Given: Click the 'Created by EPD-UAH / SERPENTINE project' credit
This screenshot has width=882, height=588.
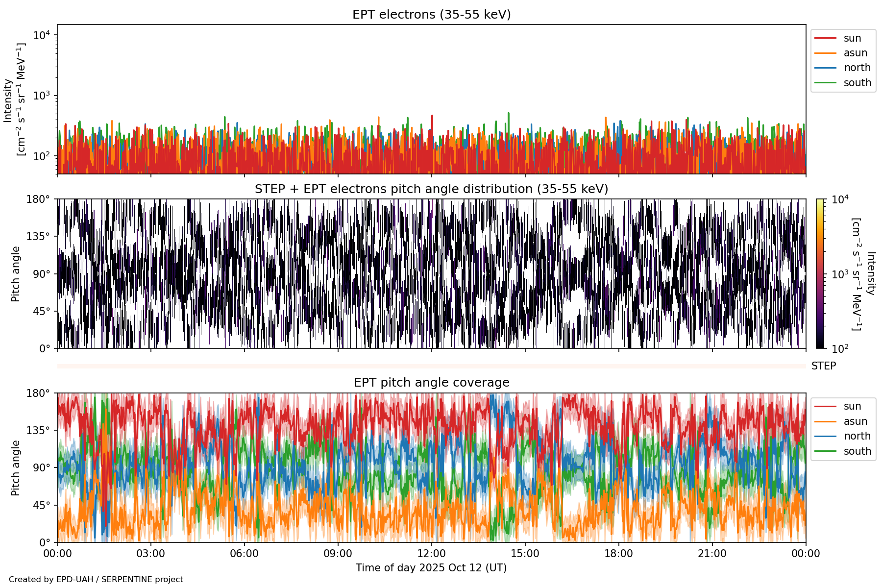Looking at the screenshot, I should (x=96, y=580).
